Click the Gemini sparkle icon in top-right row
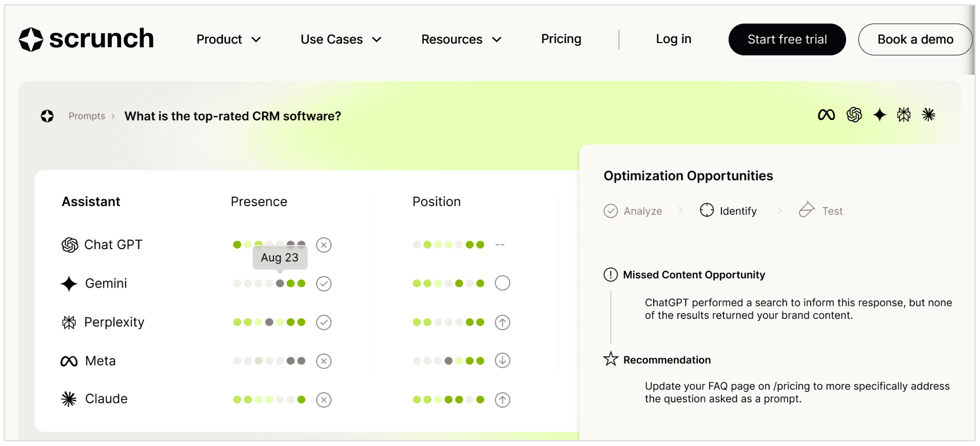This screenshot has height=446, width=980. pos(879,115)
